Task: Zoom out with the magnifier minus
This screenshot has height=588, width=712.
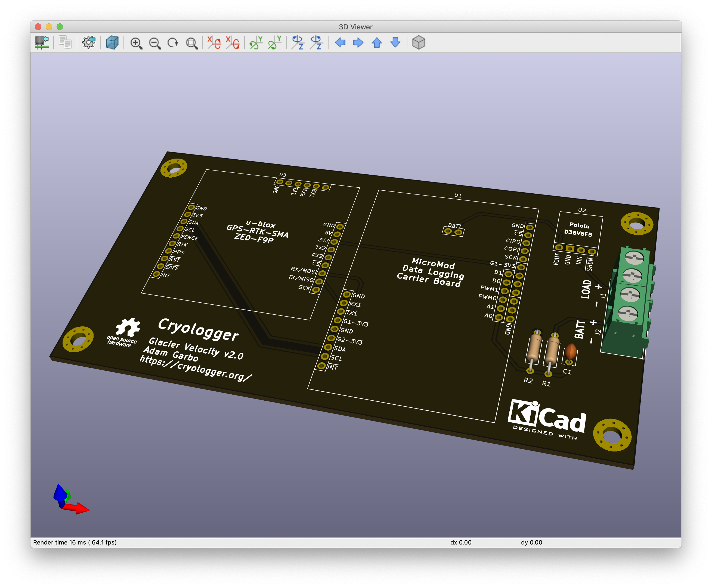Action: point(155,43)
